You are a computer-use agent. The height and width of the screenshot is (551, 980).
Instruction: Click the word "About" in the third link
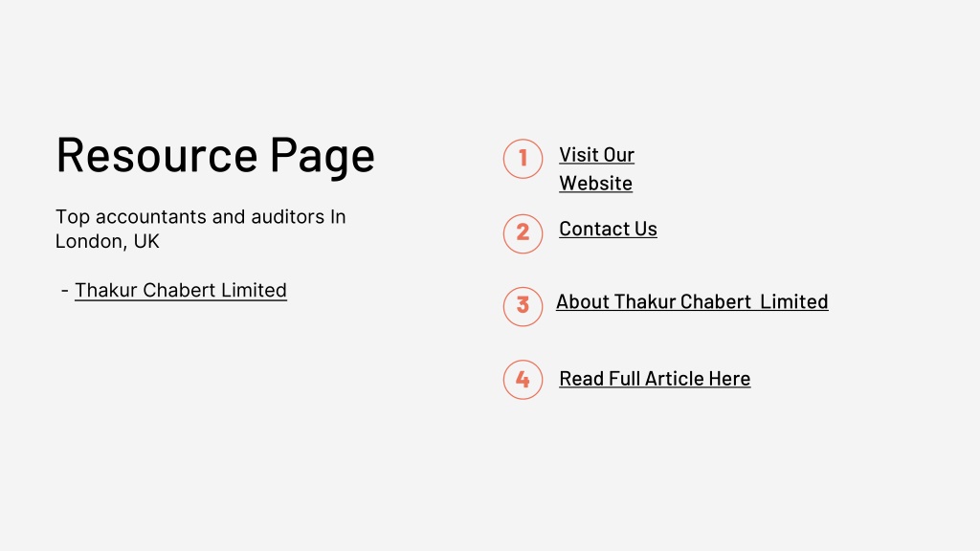coord(583,301)
